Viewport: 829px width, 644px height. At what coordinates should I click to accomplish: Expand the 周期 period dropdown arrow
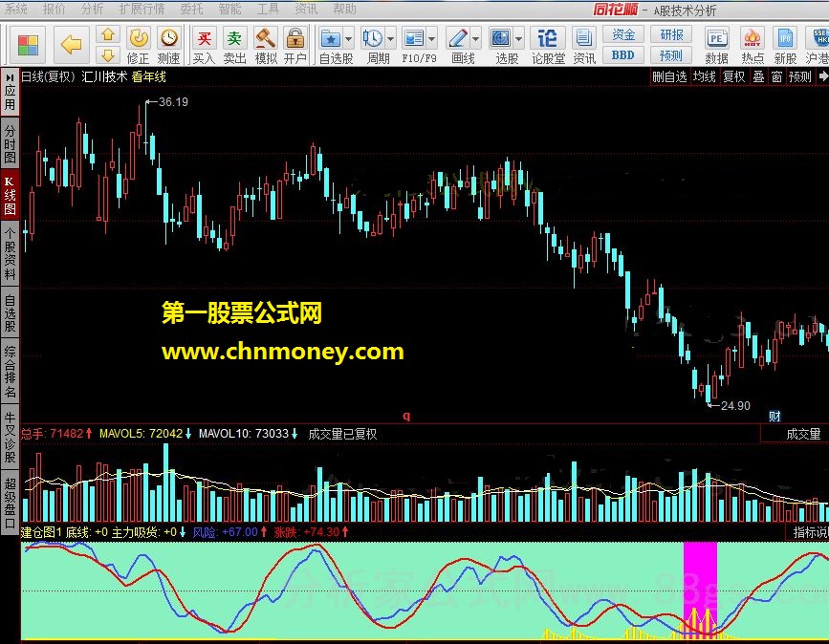click(390, 39)
